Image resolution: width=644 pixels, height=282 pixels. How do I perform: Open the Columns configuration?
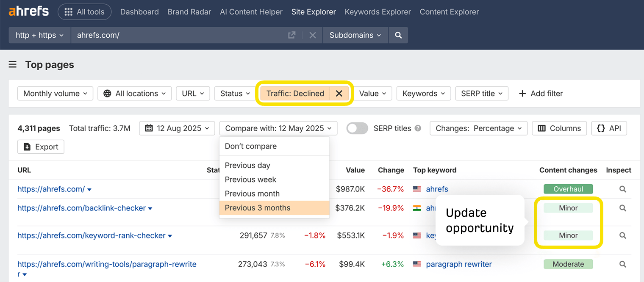click(559, 128)
